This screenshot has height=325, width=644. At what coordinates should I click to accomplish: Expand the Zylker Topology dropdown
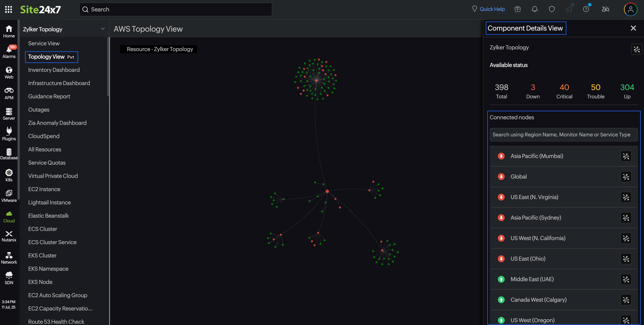[103, 29]
